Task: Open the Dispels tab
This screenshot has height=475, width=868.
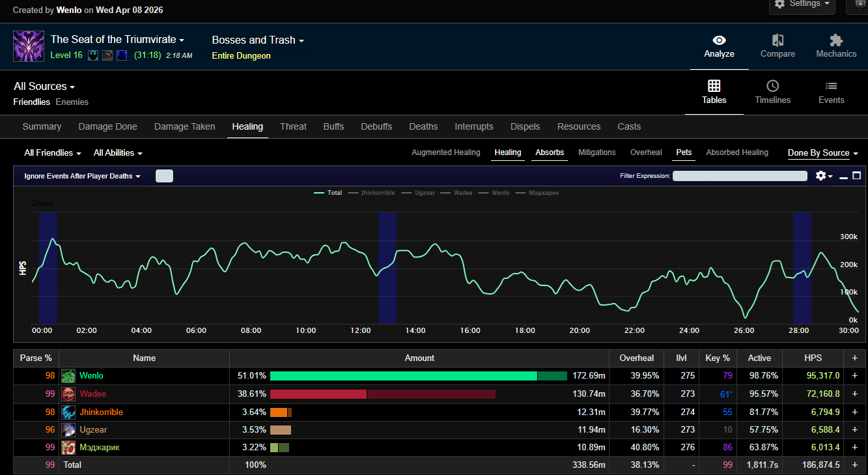Action: [525, 126]
